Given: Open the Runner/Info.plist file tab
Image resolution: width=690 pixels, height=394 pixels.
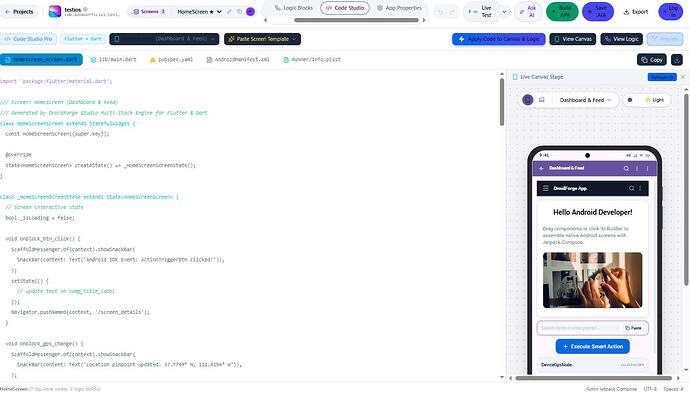Looking at the screenshot, I should point(312,59).
